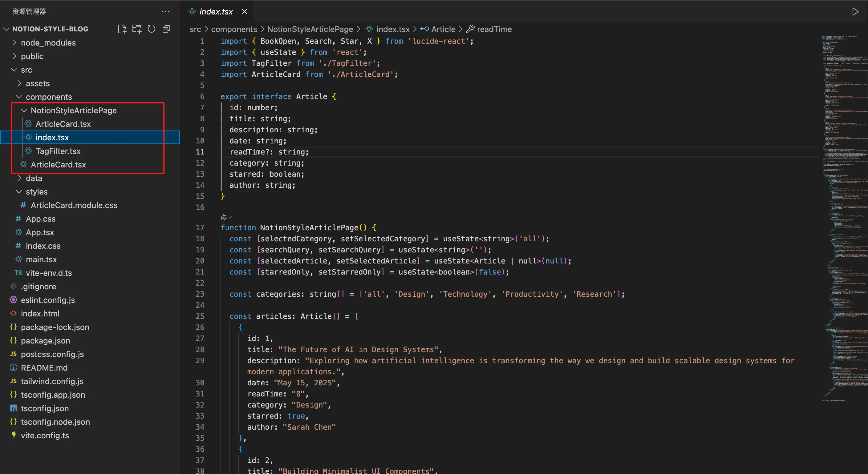Open vite.config.ts file
The height and width of the screenshot is (474, 868).
pyautogui.click(x=44, y=435)
